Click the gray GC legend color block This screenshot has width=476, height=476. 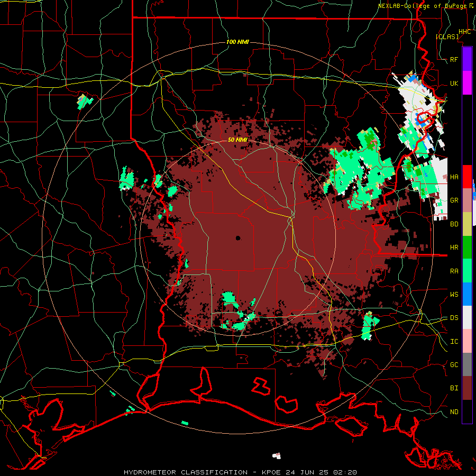467,364
